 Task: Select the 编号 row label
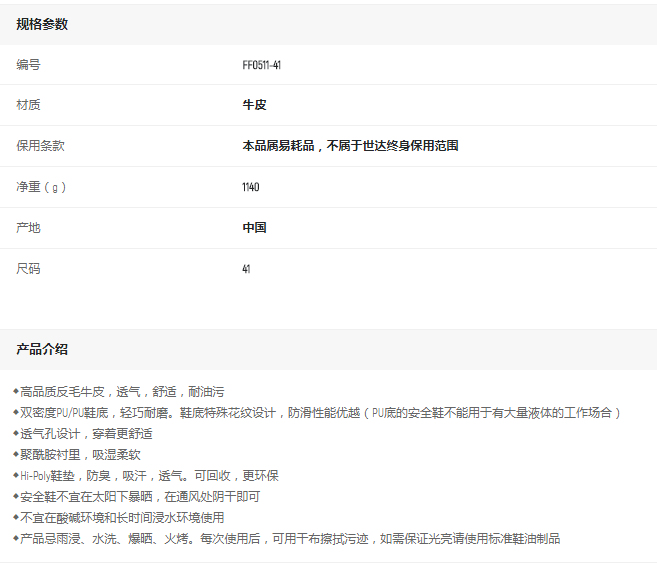click(x=28, y=64)
